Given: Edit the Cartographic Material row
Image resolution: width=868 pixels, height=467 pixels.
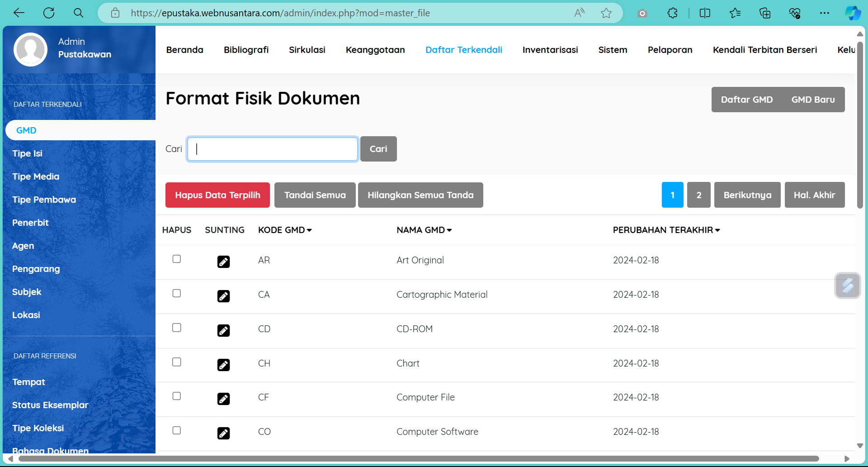Looking at the screenshot, I should [x=223, y=296].
